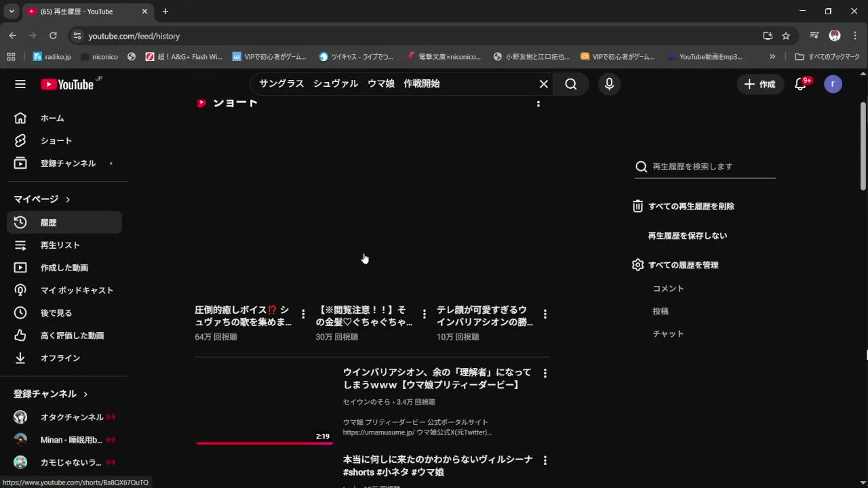Click the page vertical scrollbar
This screenshot has height=488, width=868.
pos(863,146)
